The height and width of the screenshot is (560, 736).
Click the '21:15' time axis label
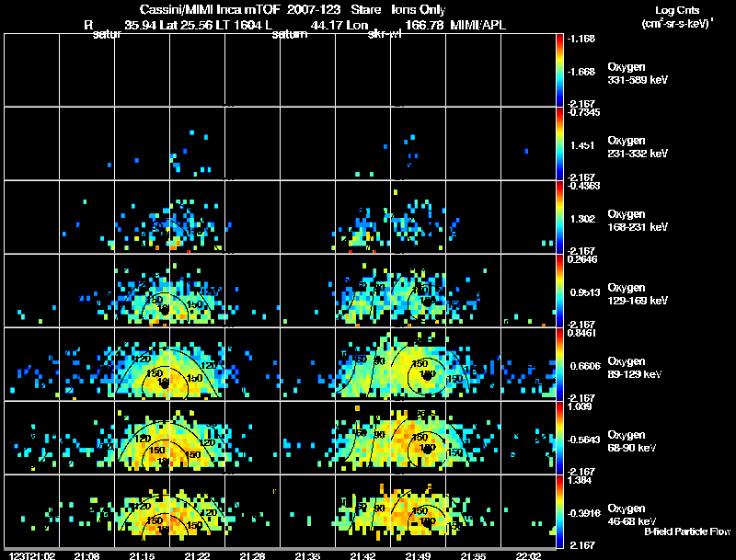(x=143, y=556)
